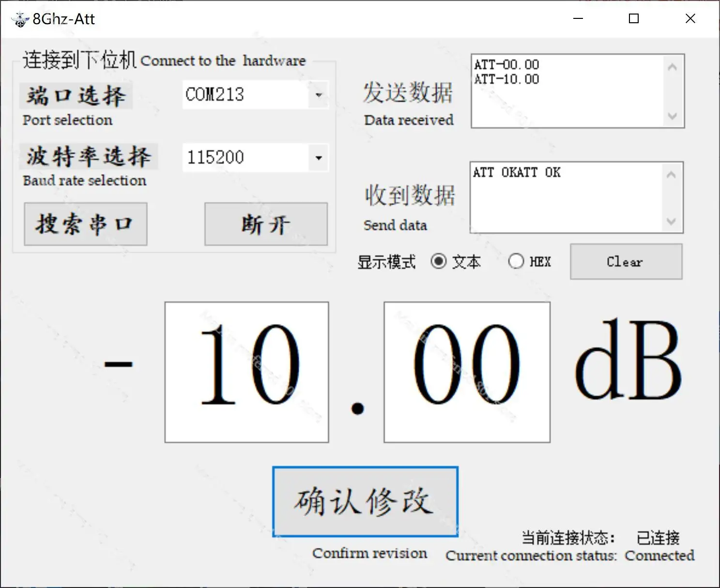The image size is (720, 588).
Task: Click the COM213 port selection combo text
Action: [x=246, y=94]
